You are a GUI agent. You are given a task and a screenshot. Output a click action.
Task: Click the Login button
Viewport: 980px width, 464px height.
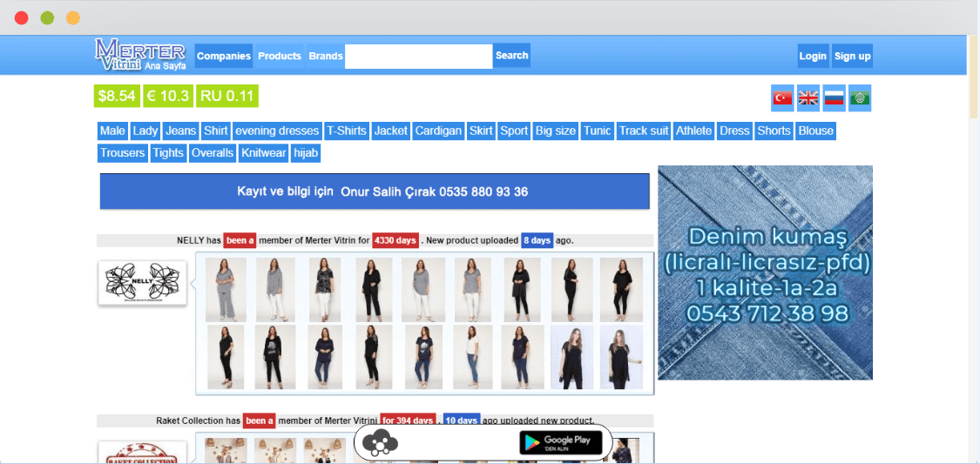[x=813, y=56]
